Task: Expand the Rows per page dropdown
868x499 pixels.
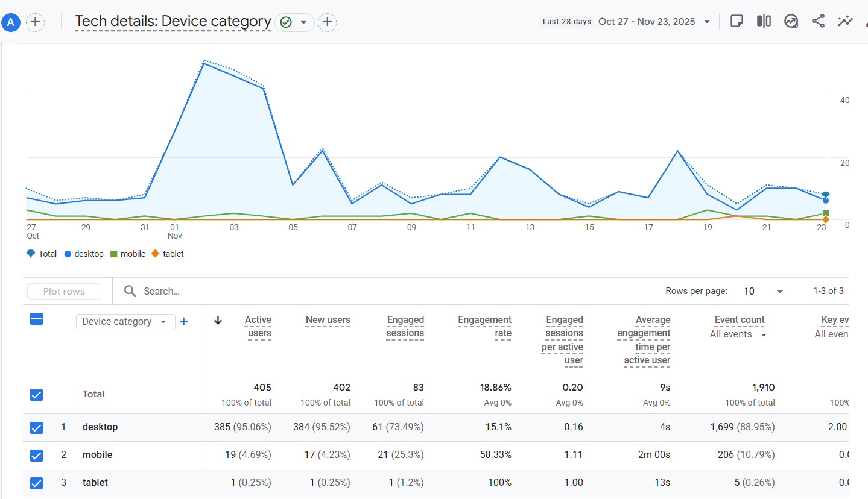Action: point(763,291)
